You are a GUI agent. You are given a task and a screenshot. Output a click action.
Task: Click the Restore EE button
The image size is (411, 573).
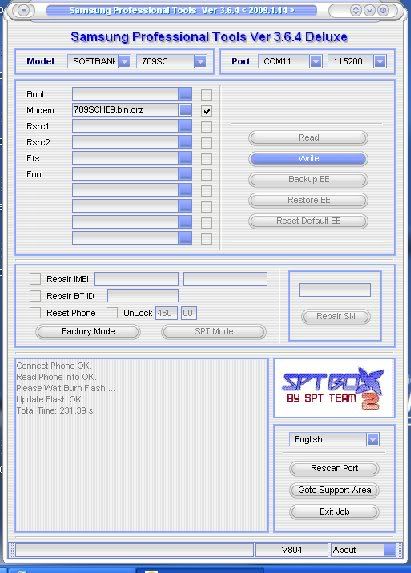pos(308,200)
